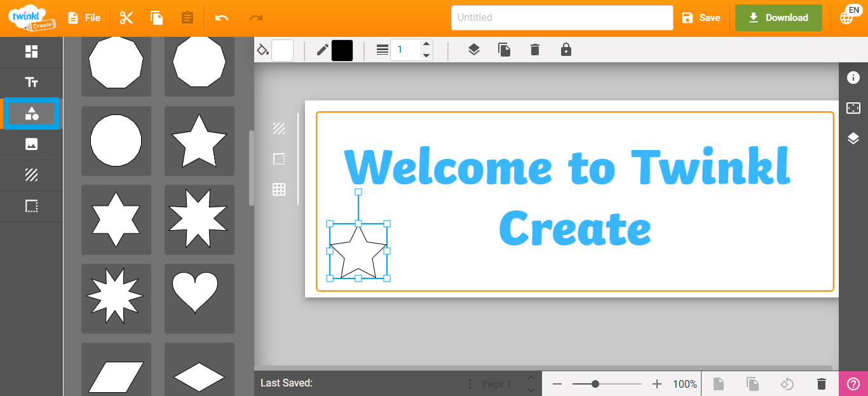
Task: Click the fit-to-screen icon
Action: tap(853, 108)
